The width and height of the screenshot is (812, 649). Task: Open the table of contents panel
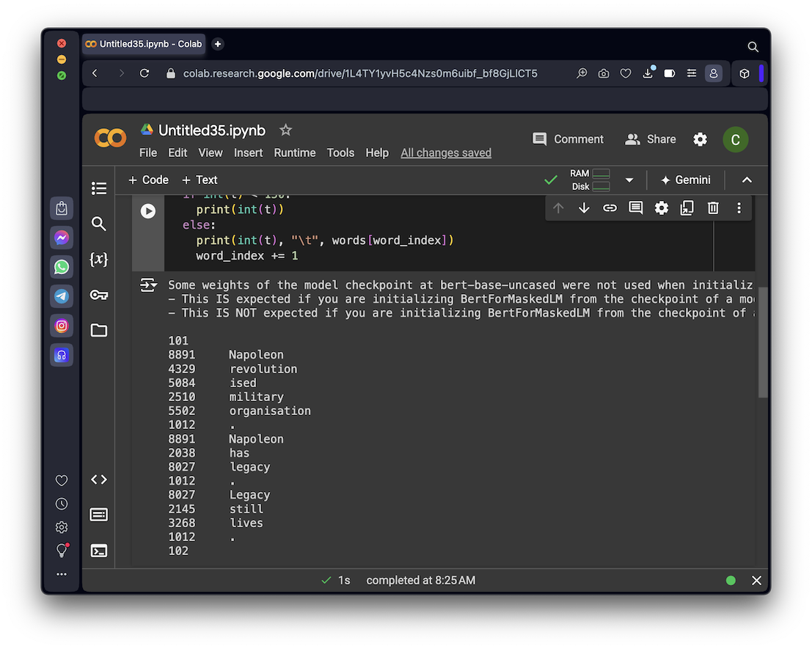(99, 188)
